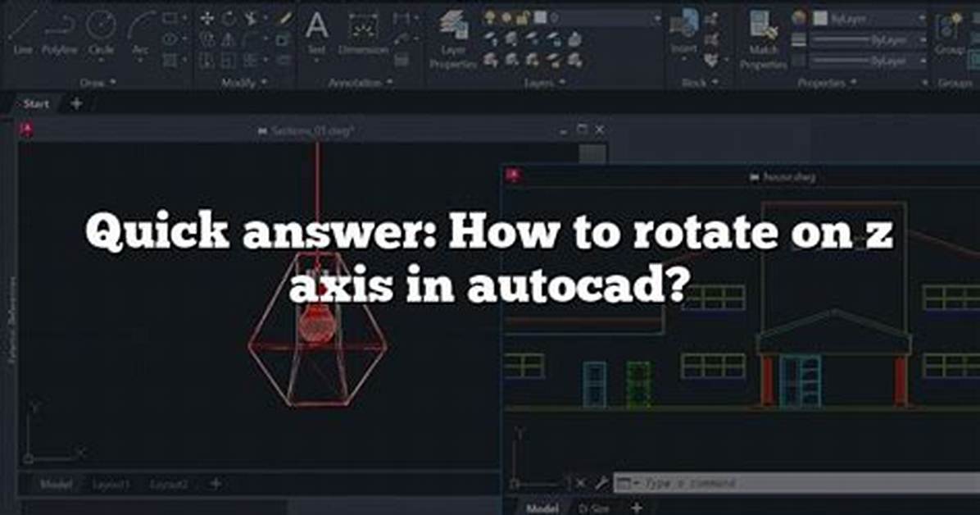Insert a Table from Annotation panel

(402, 61)
